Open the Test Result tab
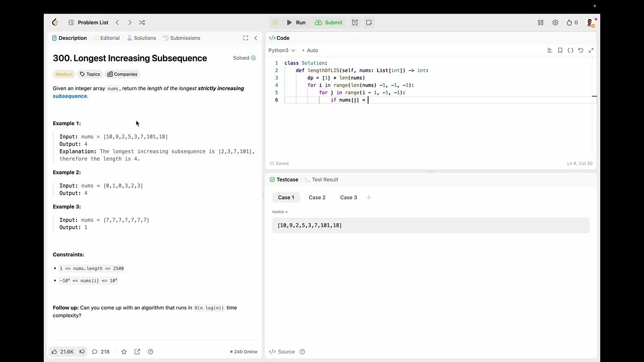Viewport: 644px width, 362px height. (325, 179)
